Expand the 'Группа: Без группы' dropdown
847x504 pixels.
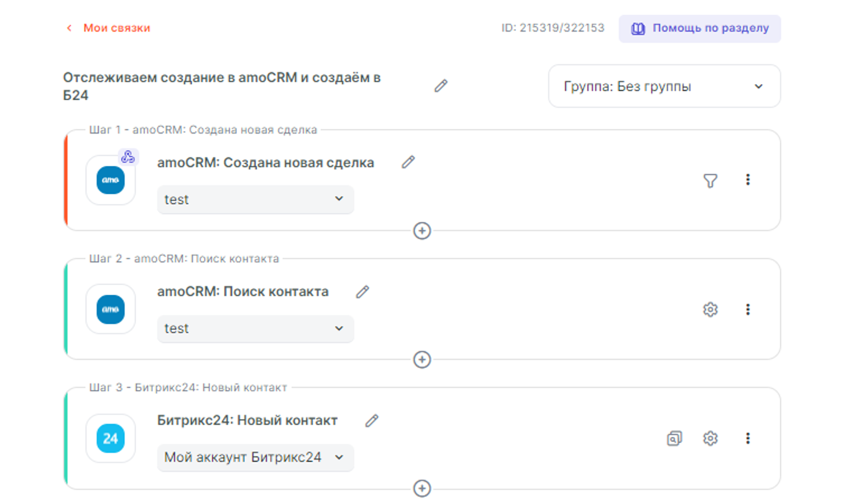point(664,86)
